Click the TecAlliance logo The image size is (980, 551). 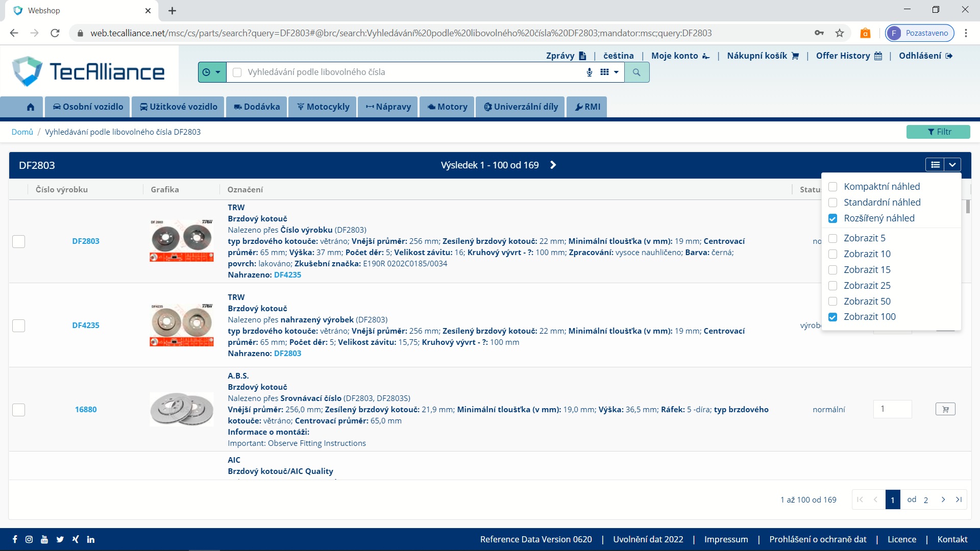click(x=89, y=71)
